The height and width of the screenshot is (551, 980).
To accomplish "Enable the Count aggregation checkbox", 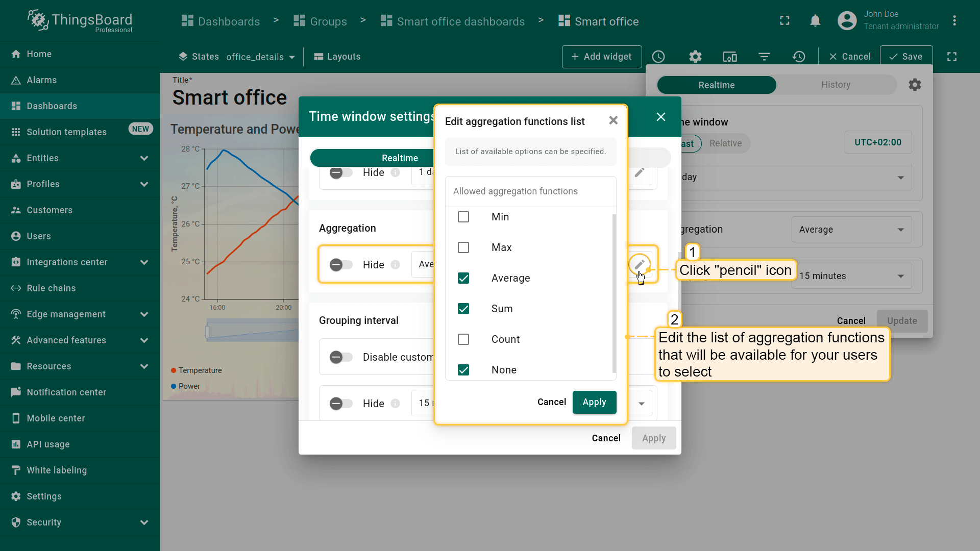I will pyautogui.click(x=463, y=339).
